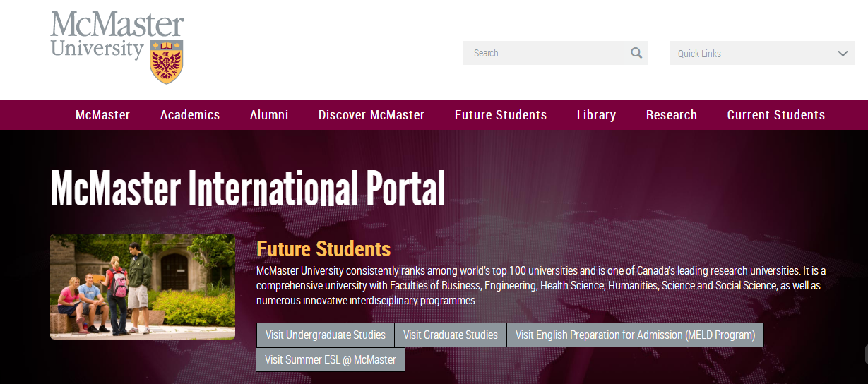Choose Future Students in the maroon navbar
The width and height of the screenshot is (868, 384).
(501, 115)
